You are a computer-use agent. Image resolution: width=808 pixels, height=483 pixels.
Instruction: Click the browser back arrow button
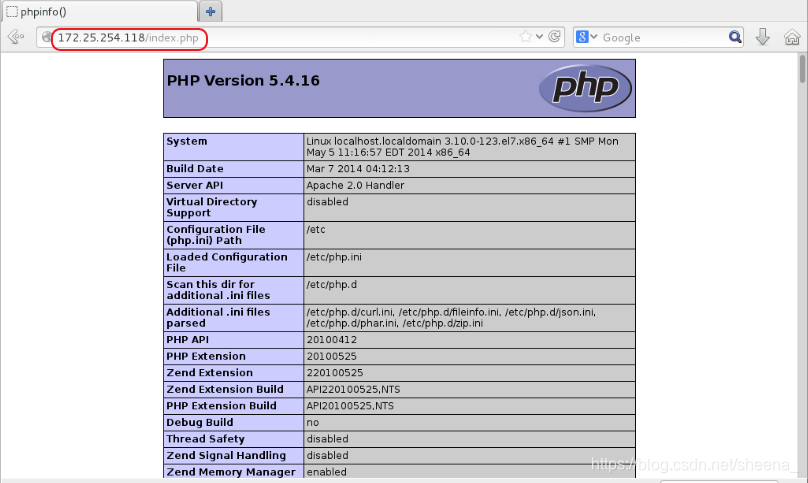click(16, 37)
